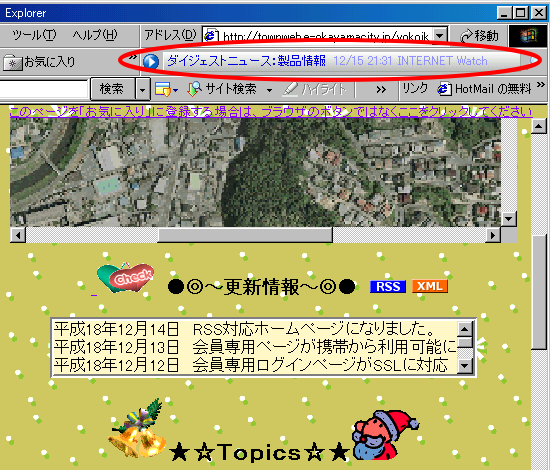Click the page scrollbar up arrow
550x470 pixels.
539,126
